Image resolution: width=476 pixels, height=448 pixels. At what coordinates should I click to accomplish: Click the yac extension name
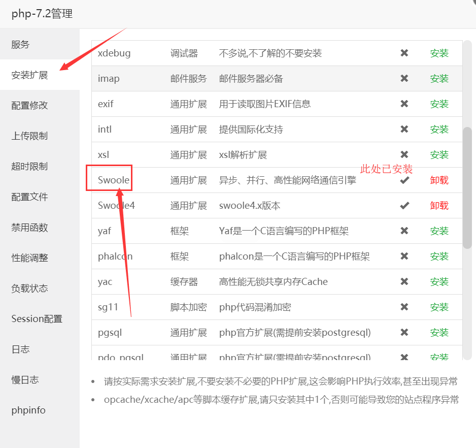[105, 282]
